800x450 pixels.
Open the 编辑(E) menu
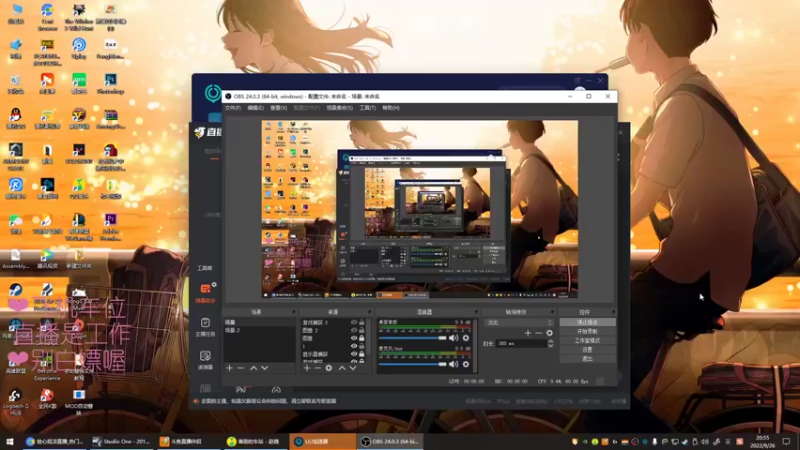click(x=255, y=108)
